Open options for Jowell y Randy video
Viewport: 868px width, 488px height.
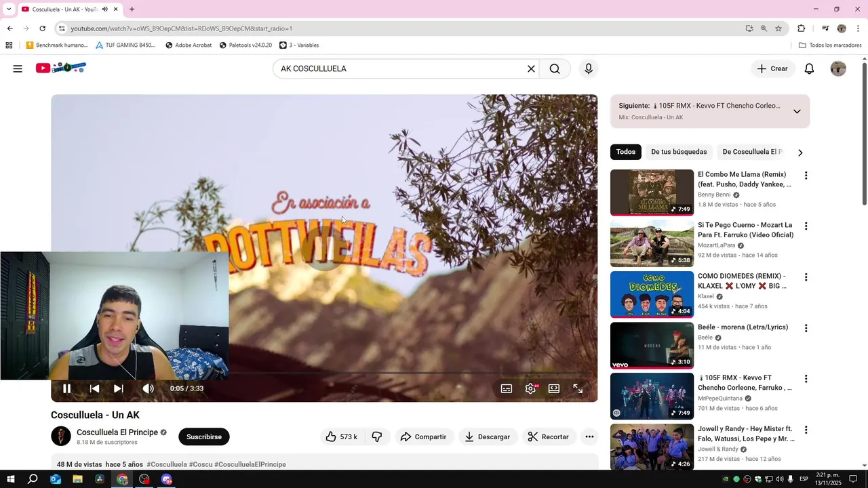pyautogui.click(x=806, y=430)
